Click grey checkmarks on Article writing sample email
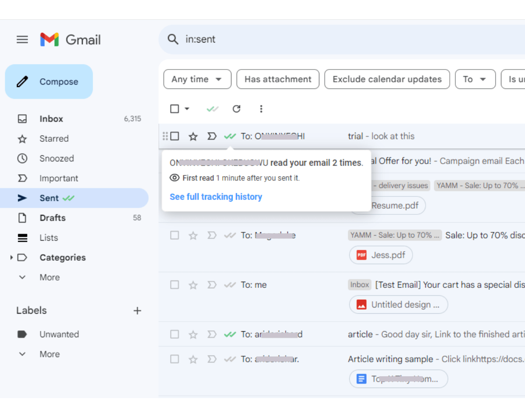 230,360
